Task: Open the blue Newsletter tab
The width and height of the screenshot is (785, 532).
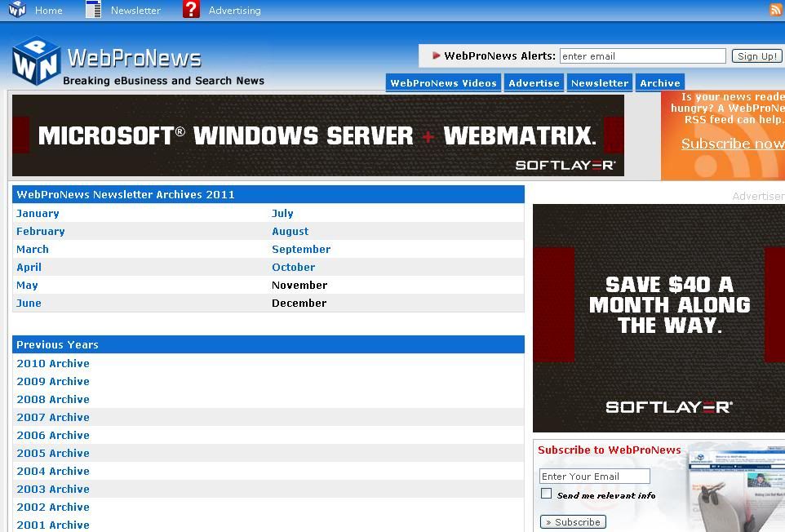Action: pyautogui.click(x=600, y=83)
